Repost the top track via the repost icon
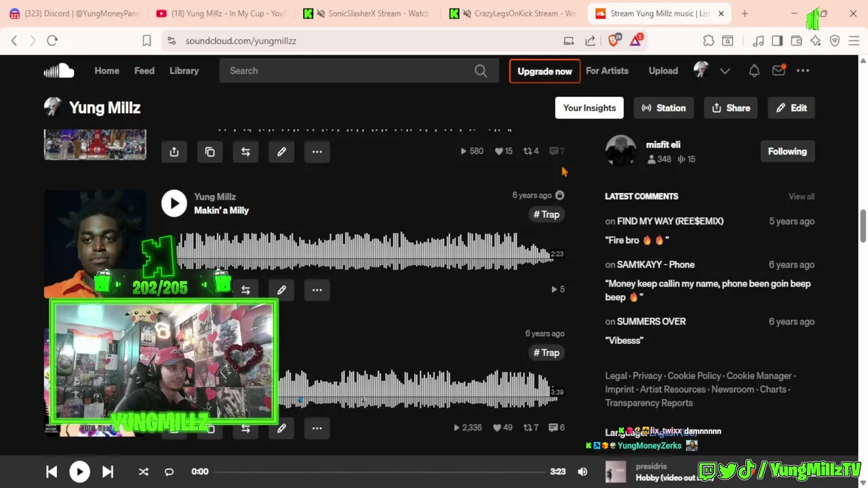Image resolution: width=868 pixels, height=488 pixels. [x=245, y=152]
